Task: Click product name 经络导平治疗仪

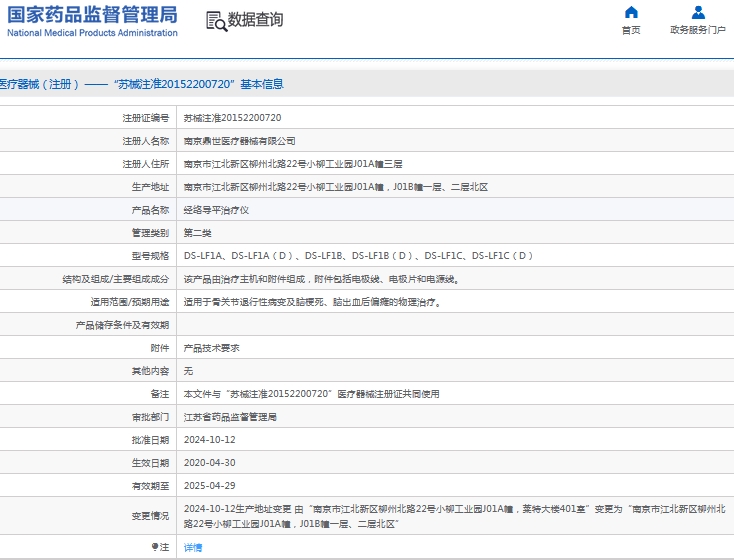Action: (x=216, y=210)
